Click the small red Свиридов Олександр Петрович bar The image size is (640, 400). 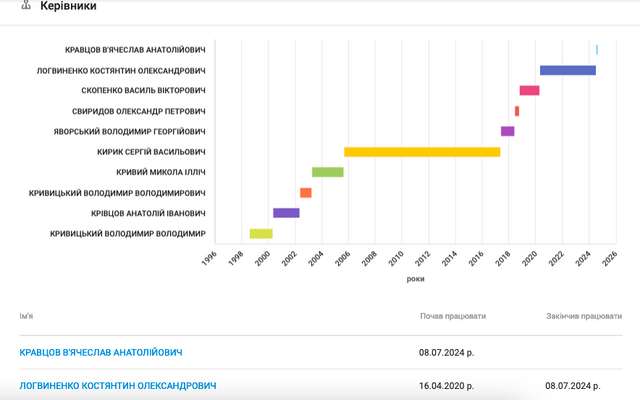[x=517, y=111]
